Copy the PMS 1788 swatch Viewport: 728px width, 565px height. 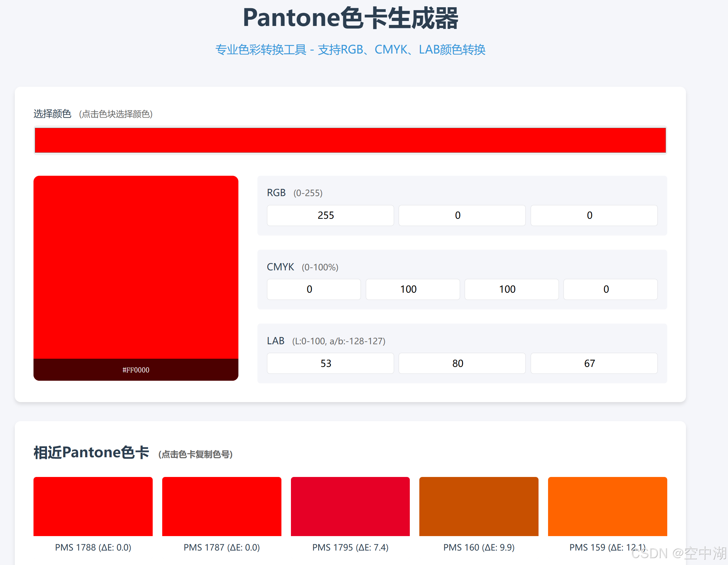point(93,506)
